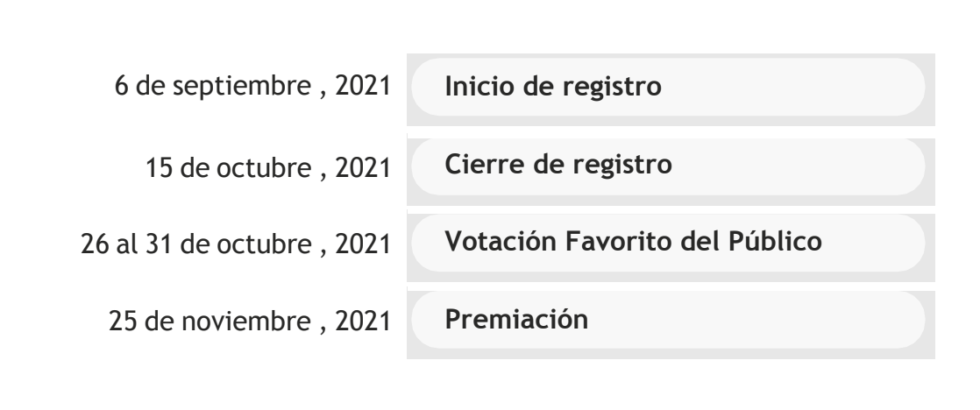Image resolution: width=980 pixels, height=410 pixels.
Task: Open Votación Favorito del Público item
Action: [668, 244]
